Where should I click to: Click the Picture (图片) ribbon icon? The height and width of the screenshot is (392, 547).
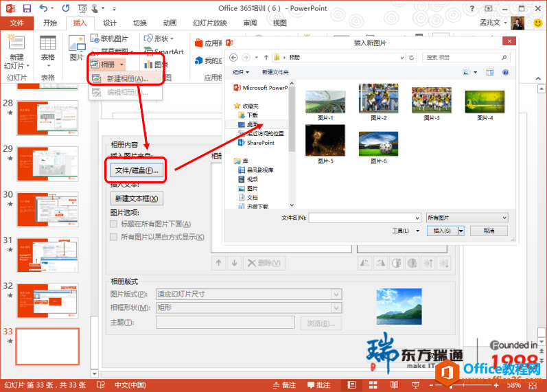click(x=76, y=43)
